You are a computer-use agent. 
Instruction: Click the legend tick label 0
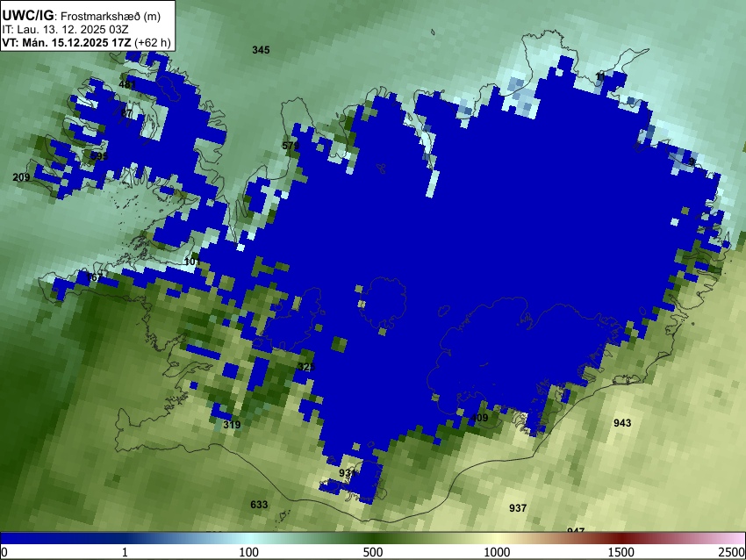coord(4,552)
